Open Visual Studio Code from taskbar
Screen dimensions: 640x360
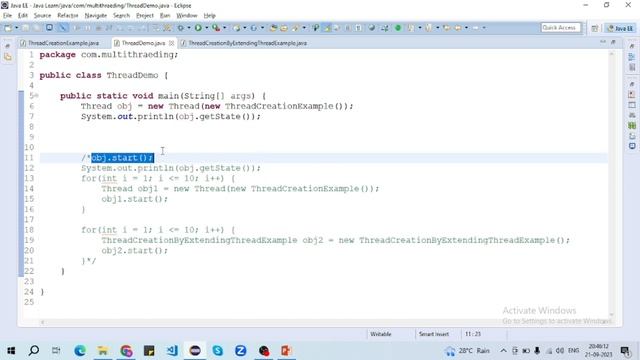click(x=172, y=351)
